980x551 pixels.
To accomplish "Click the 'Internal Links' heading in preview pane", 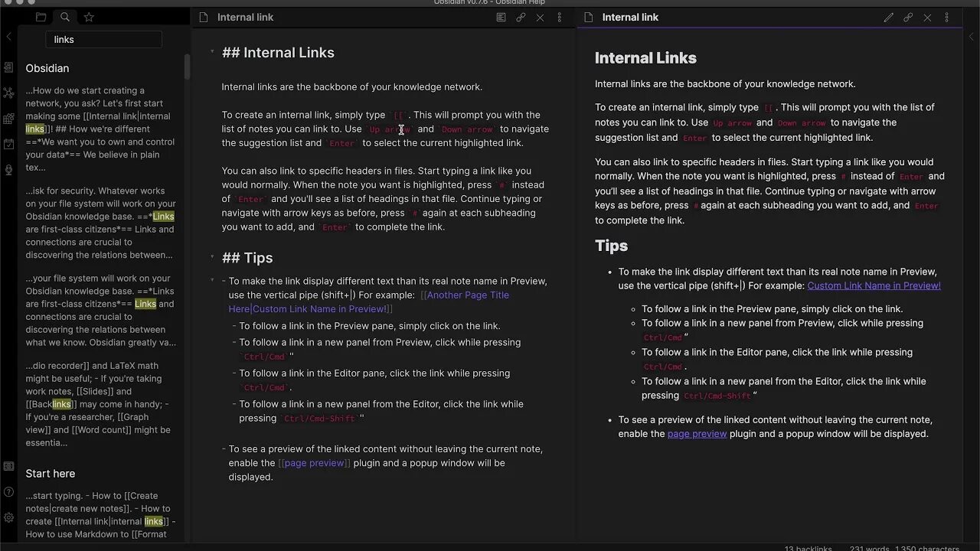I will (645, 58).
